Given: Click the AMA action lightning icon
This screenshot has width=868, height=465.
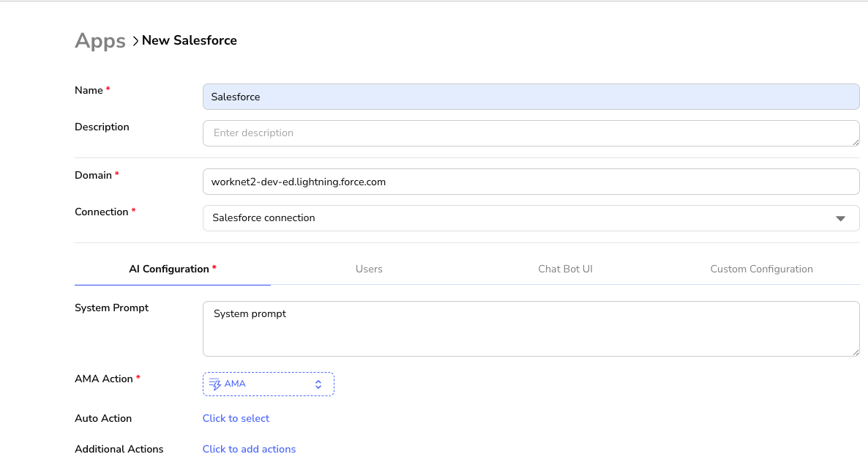Looking at the screenshot, I should [x=214, y=384].
